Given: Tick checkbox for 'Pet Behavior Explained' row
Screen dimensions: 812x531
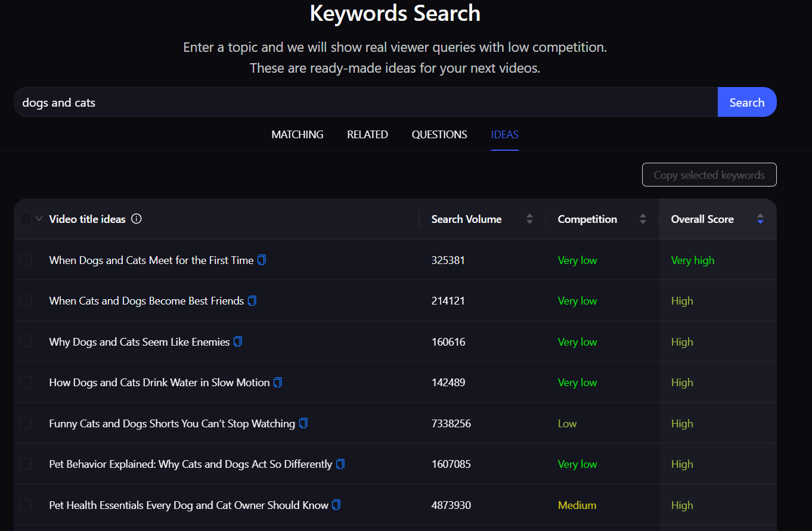Looking at the screenshot, I should pyautogui.click(x=26, y=464).
